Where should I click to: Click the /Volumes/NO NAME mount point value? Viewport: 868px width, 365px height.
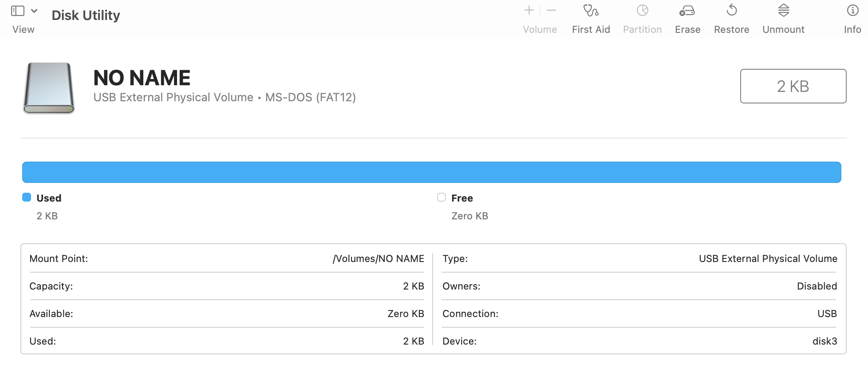378,258
